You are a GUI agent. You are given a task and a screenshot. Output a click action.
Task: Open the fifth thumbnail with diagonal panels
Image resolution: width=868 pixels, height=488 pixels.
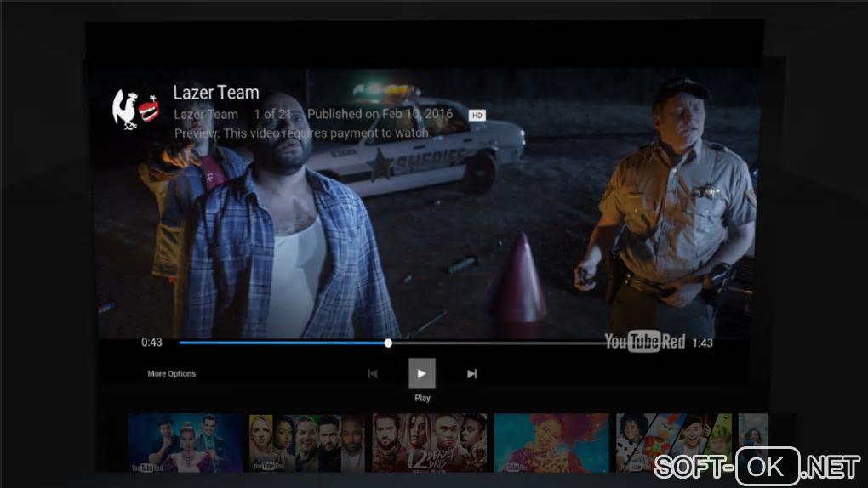[x=674, y=443]
